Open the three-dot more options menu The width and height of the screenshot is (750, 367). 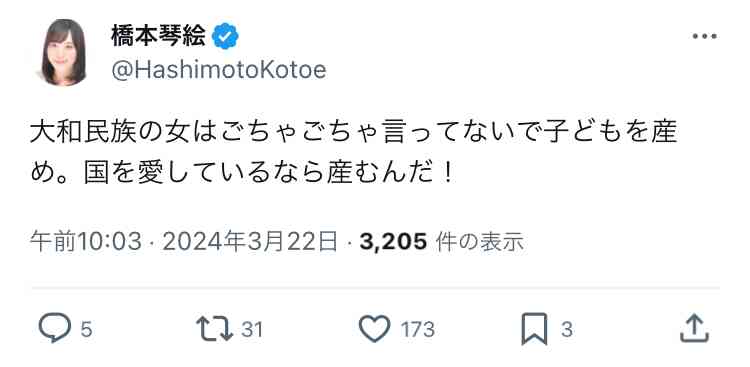[x=705, y=36]
